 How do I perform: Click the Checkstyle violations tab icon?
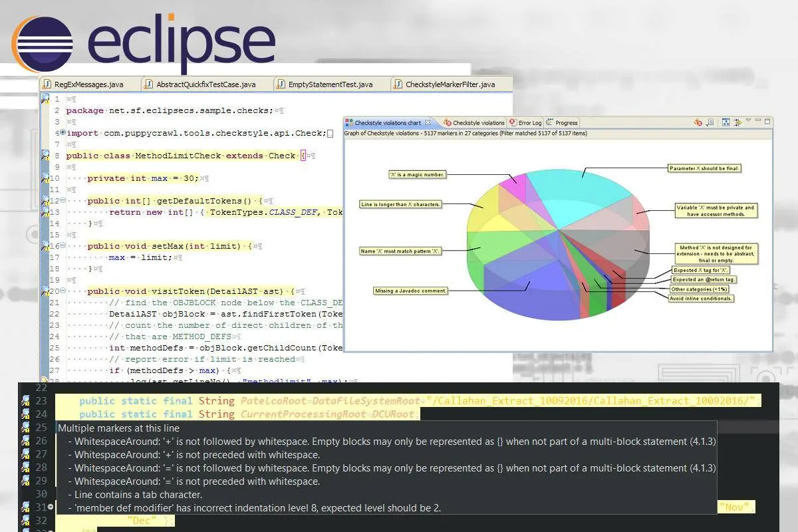(x=448, y=123)
